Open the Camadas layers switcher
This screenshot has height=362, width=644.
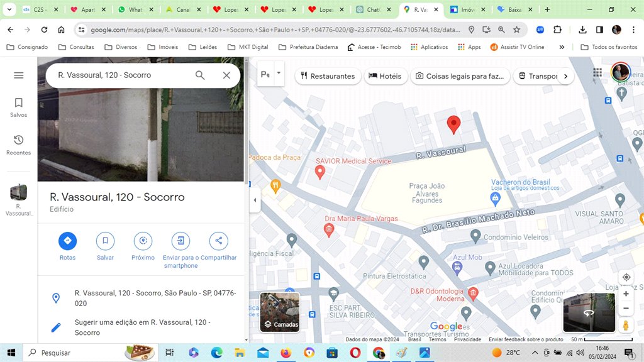coord(280,312)
